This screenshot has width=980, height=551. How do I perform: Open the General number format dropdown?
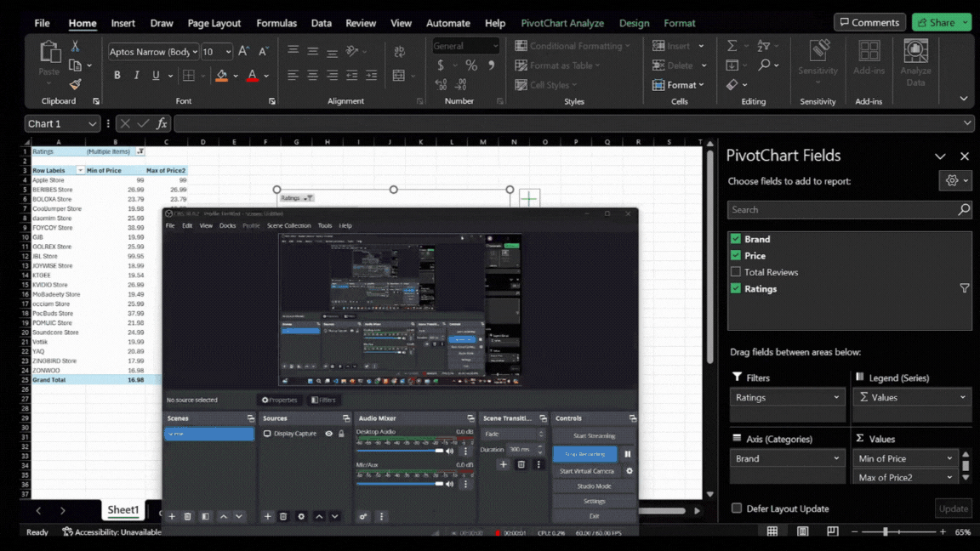point(495,46)
